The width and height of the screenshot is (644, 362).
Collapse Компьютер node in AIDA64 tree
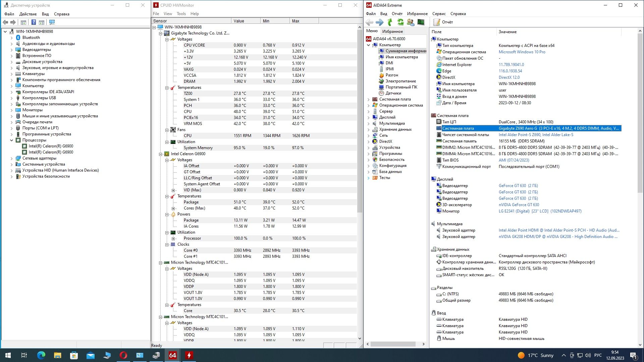coord(368,45)
